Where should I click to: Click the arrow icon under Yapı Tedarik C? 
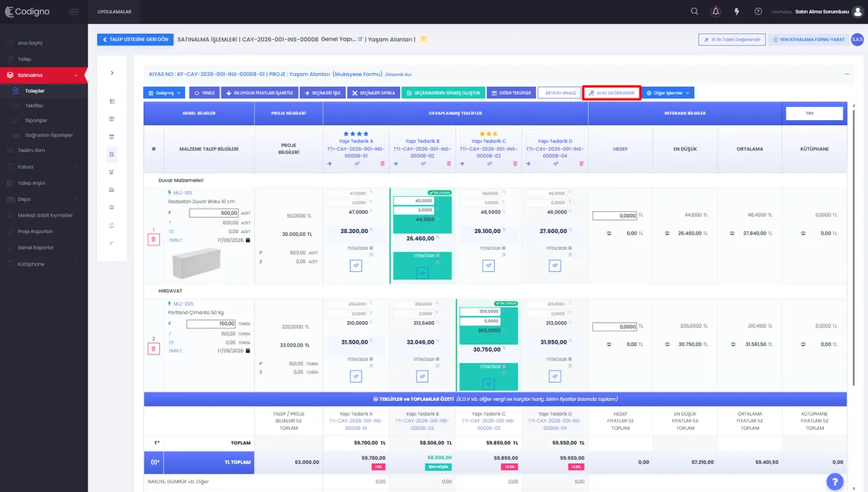(x=462, y=164)
